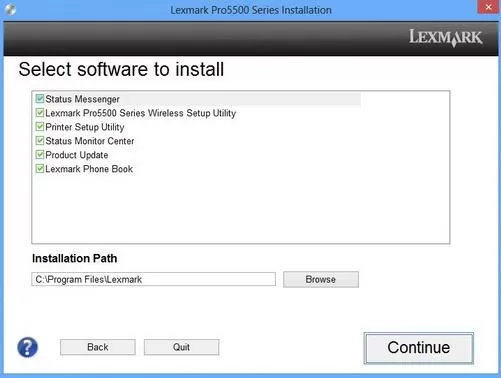The width and height of the screenshot is (501, 378).
Task: Select the Printer Setup Utility label
Action: click(x=85, y=127)
